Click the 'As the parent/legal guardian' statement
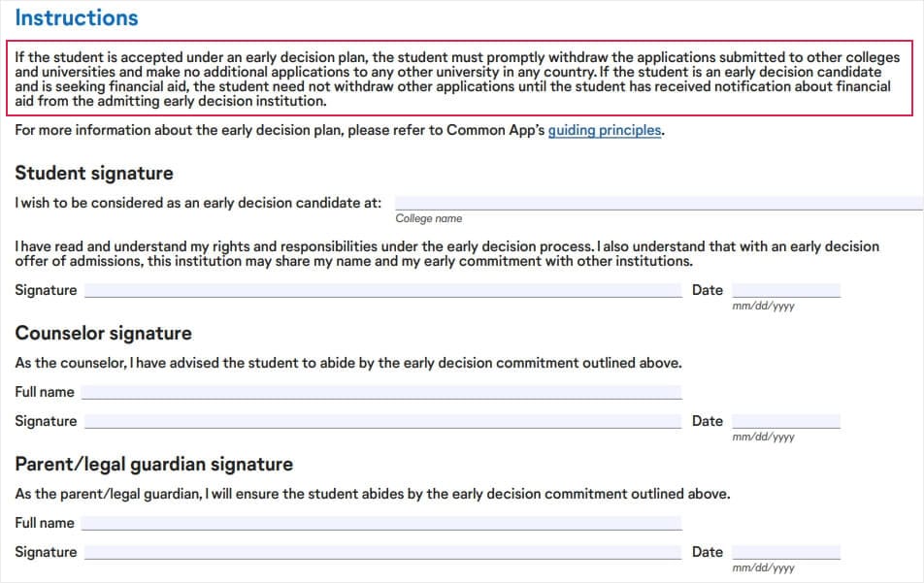 [372, 494]
